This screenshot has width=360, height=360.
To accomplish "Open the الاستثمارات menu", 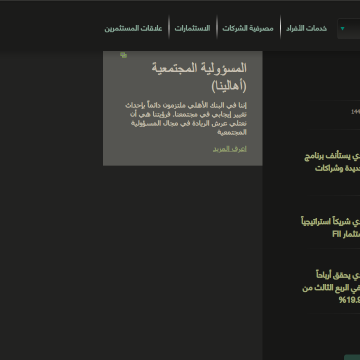I will click(x=192, y=28).
